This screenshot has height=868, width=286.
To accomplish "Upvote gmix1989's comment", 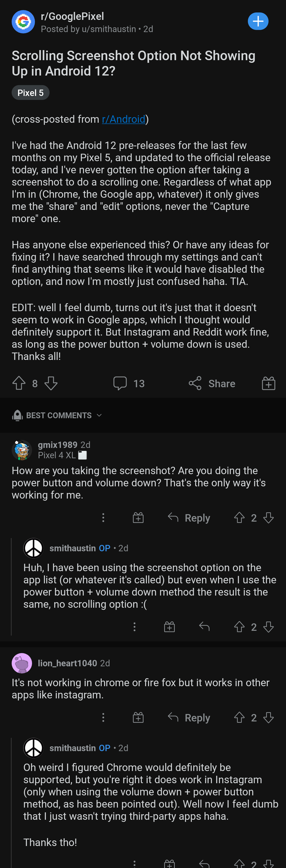I will pyautogui.click(x=239, y=518).
